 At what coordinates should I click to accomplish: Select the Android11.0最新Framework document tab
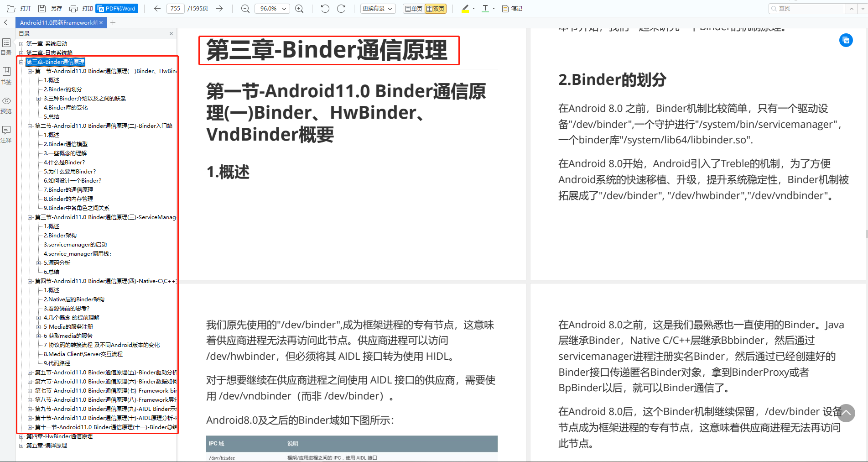(x=58, y=22)
